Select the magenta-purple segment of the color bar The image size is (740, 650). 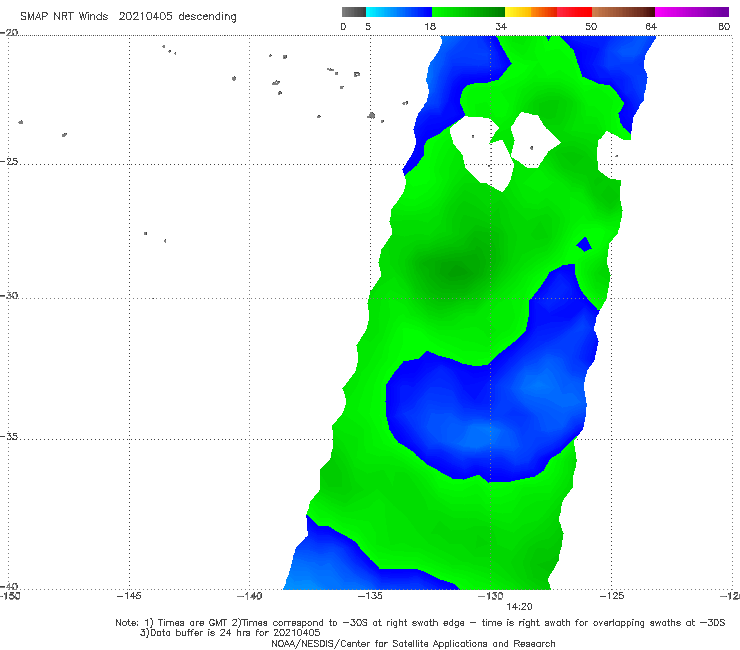click(692, 12)
